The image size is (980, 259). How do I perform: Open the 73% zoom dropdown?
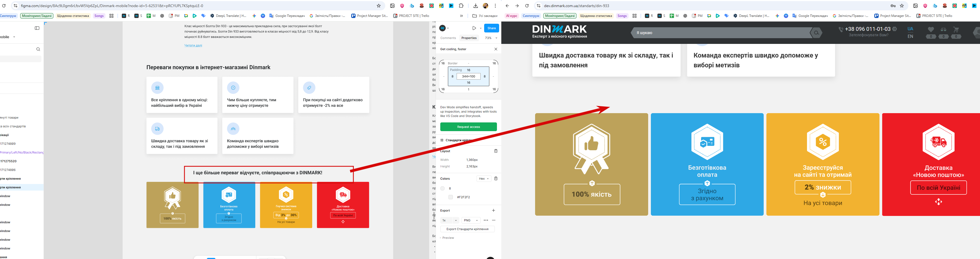tap(491, 38)
